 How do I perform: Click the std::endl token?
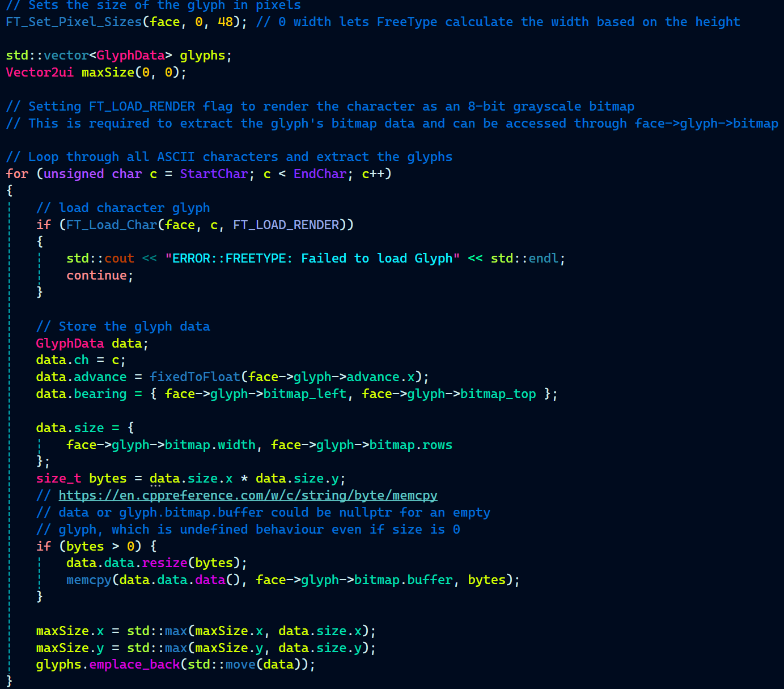(x=543, y=259)
